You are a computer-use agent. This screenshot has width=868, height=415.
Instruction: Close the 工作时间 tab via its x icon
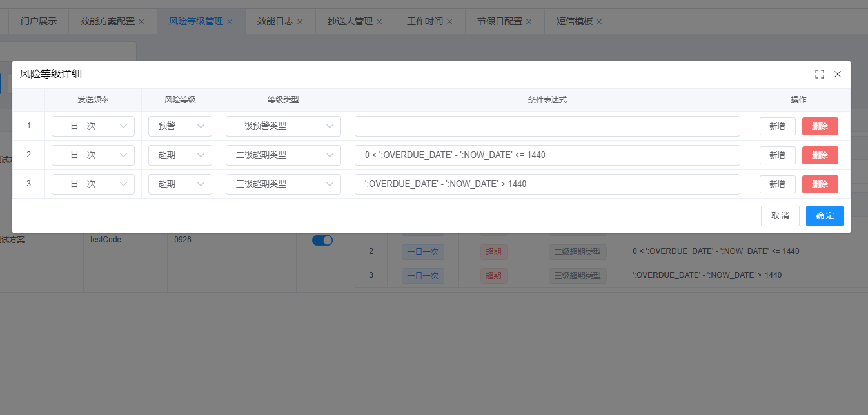click(449, 22)
